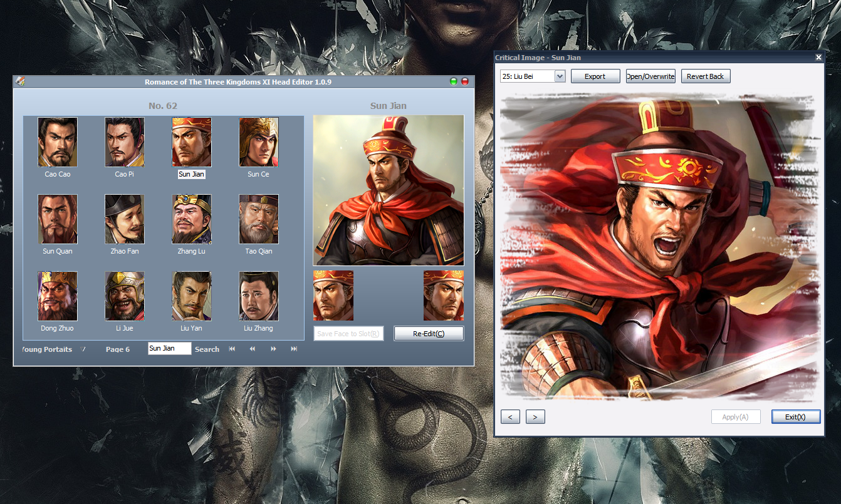Click the Exit(X) button
The width and height of the screenshot is (841, 504).
tap(796, 417)
